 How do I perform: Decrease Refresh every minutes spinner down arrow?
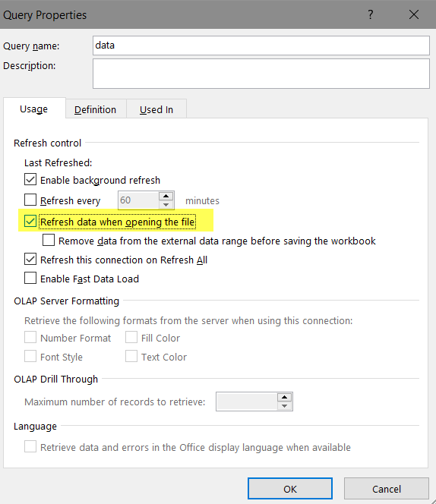[x=166, y=205]
